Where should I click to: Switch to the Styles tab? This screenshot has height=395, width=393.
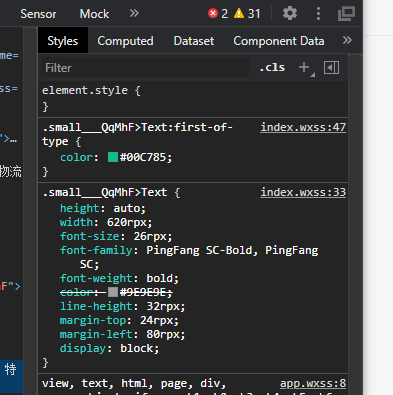[63, 41]
